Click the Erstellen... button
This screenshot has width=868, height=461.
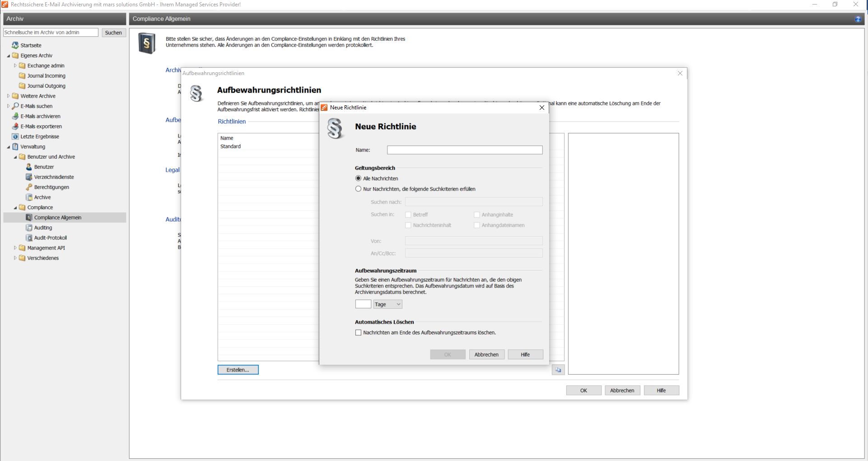pyautogui.click(x=238, y=370)
